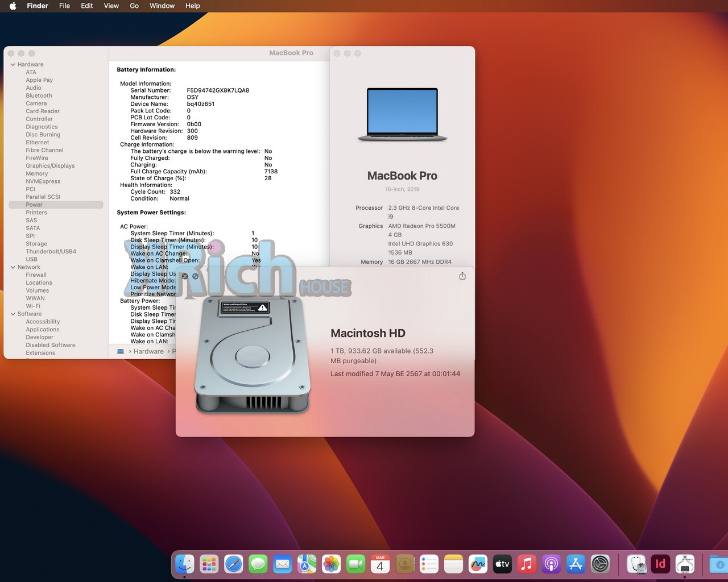Viewport: 728px width, 582px height.
Task: Open Finder from the Dock
Action: coord(184,564)
